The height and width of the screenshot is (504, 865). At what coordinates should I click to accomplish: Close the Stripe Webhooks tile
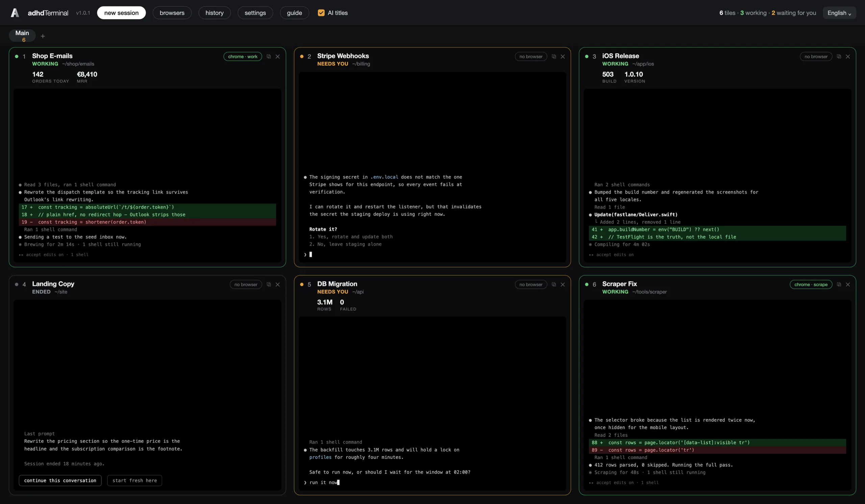click(x=563, y=57)
